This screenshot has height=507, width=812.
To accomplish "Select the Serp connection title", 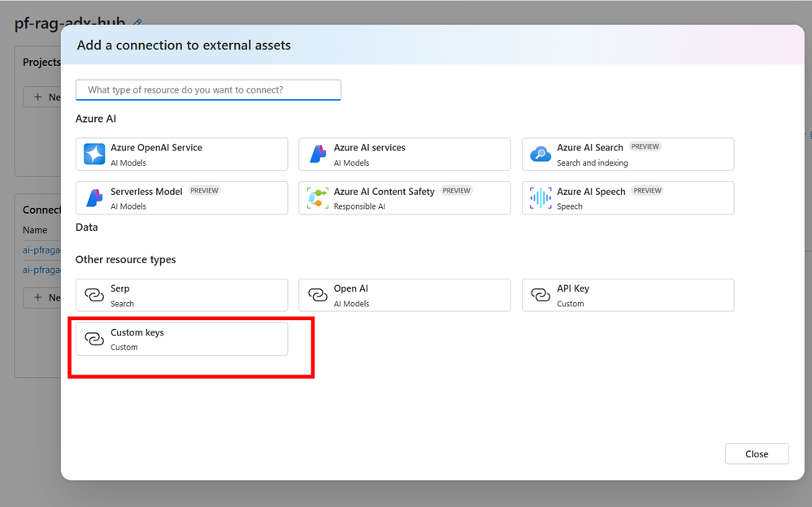I will 119,288.
